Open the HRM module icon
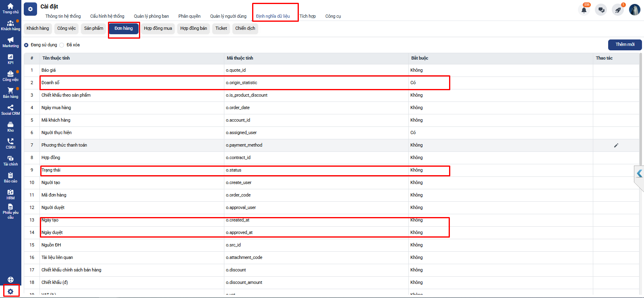 pyautogui.click(x=10, y=194)
